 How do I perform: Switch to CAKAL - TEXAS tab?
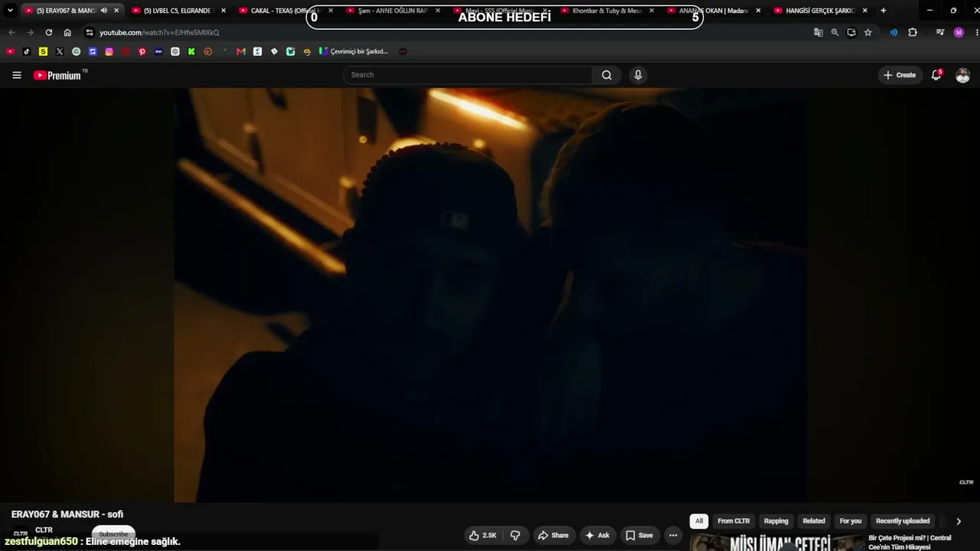(283, 11)
